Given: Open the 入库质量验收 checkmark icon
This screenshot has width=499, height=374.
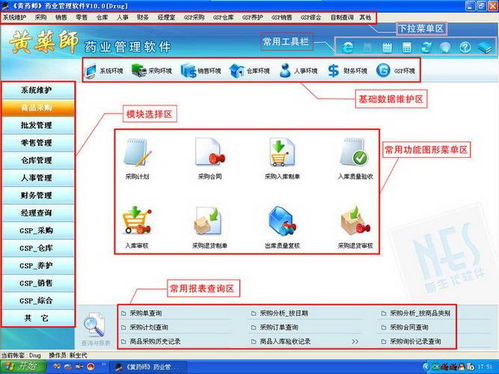Looking at the screenshot, I should (x=355, y=152).
